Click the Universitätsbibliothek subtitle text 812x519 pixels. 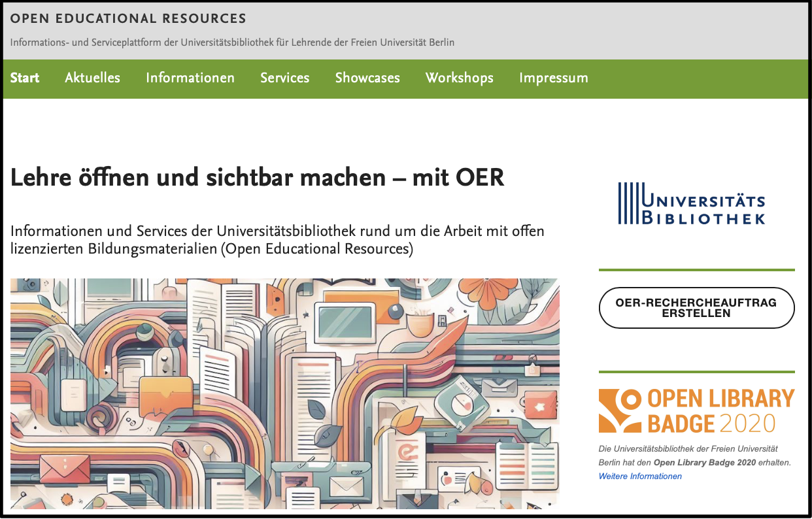pos(231,41)
